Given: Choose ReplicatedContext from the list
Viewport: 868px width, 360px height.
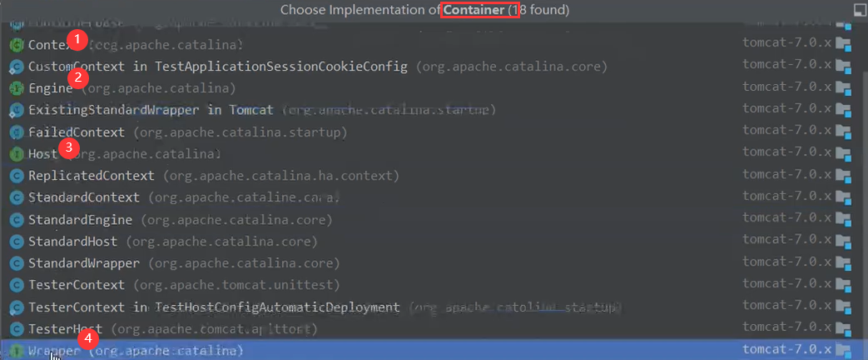Looking at the screenshot, I should 429,176.
